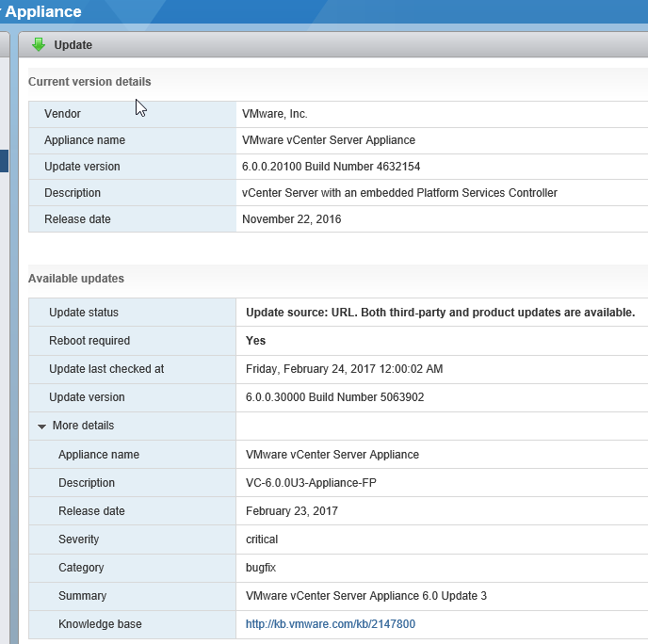
Task: Select the VC-6.0.0U3-Appliance-FP description value
Action: pyautogui.click(x=312, y=483)
